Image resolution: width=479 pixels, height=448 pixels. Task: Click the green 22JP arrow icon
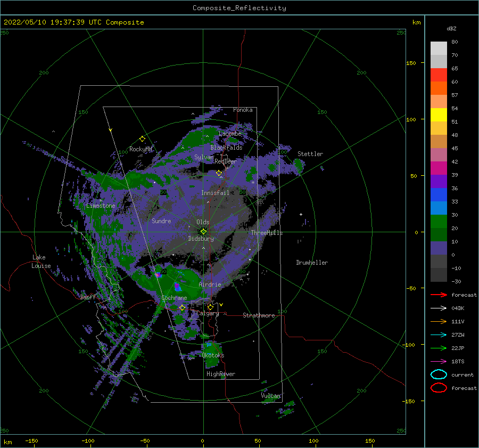point(439,348)
